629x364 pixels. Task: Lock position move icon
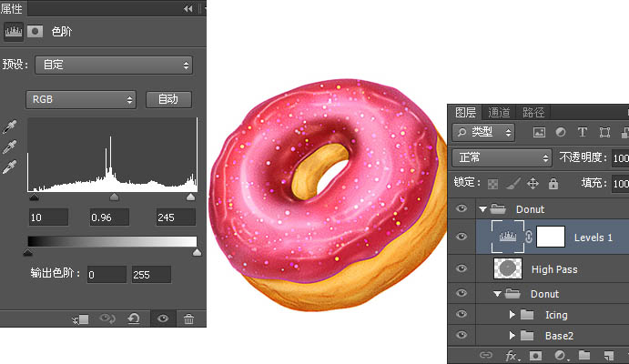coord(533,184)
